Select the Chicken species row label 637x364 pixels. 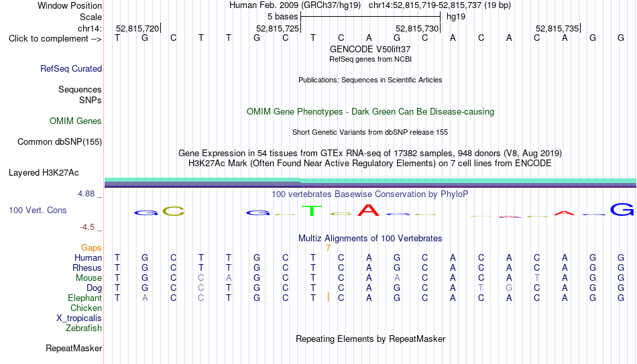click(86, 308)
